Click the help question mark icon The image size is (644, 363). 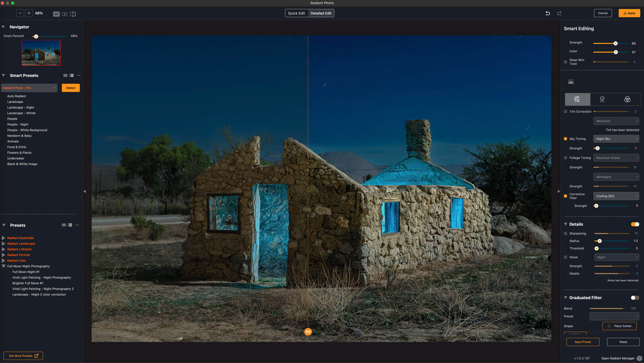coord(639,358)
